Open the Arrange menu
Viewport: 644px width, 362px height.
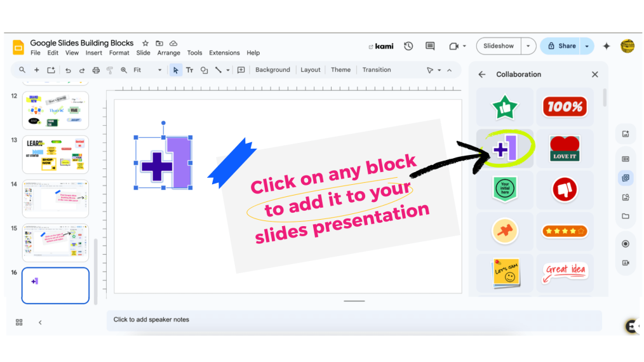point(169,53)
